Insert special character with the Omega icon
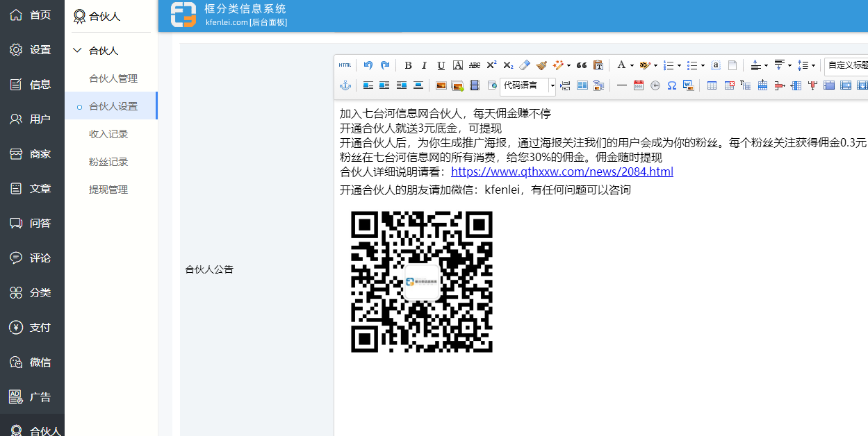Screen dimensions: 868x436 coord(671,85)
